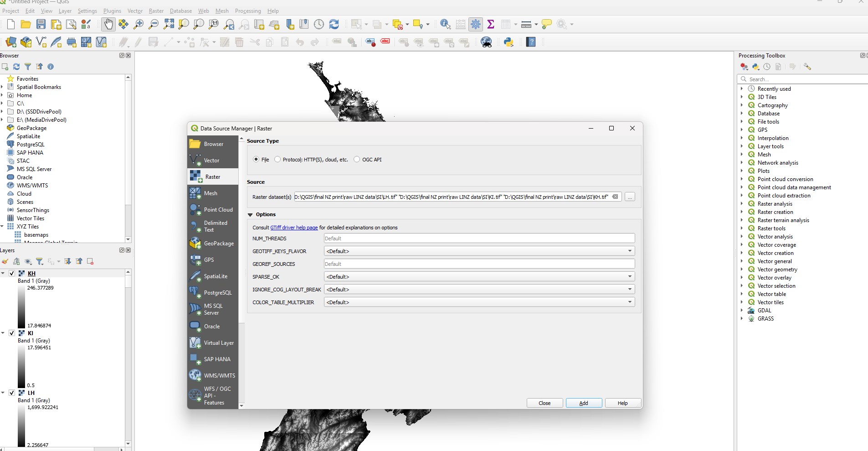The image size is (868, 451).
Task: Select XYZ Tiles in Browser tree
Action: coord(27,227)
